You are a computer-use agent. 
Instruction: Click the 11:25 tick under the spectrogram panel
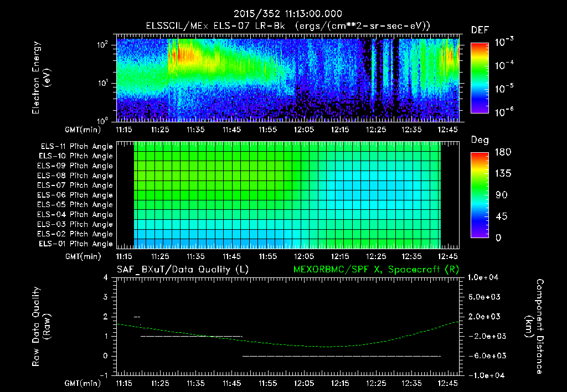(x=160, y=130)
